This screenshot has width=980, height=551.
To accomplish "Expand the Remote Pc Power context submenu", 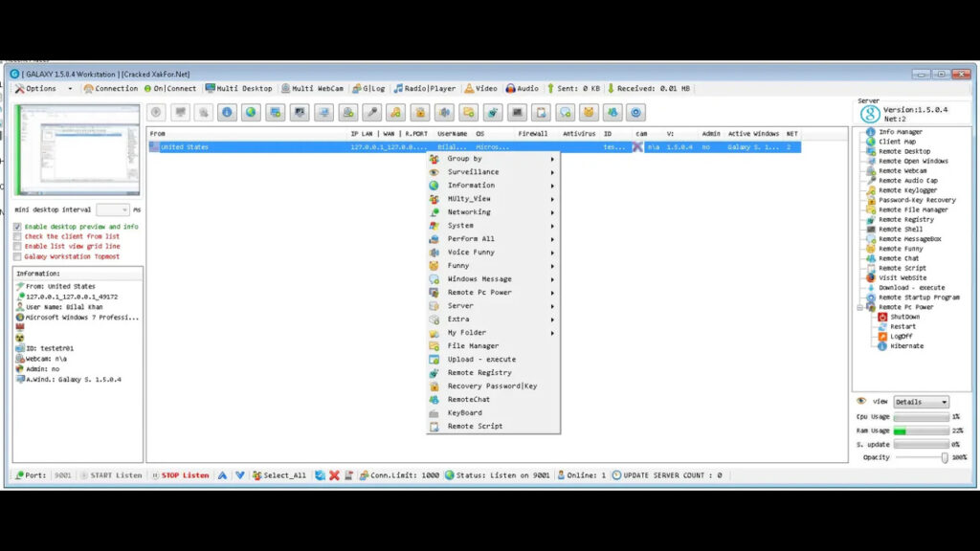I will 493,293.
